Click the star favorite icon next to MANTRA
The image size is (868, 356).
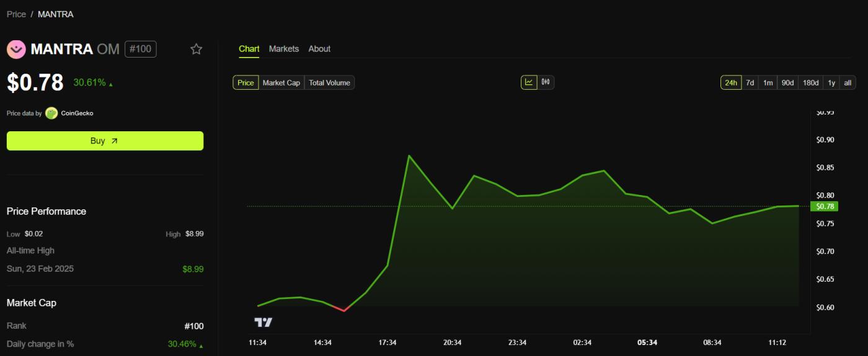[197, 49]
